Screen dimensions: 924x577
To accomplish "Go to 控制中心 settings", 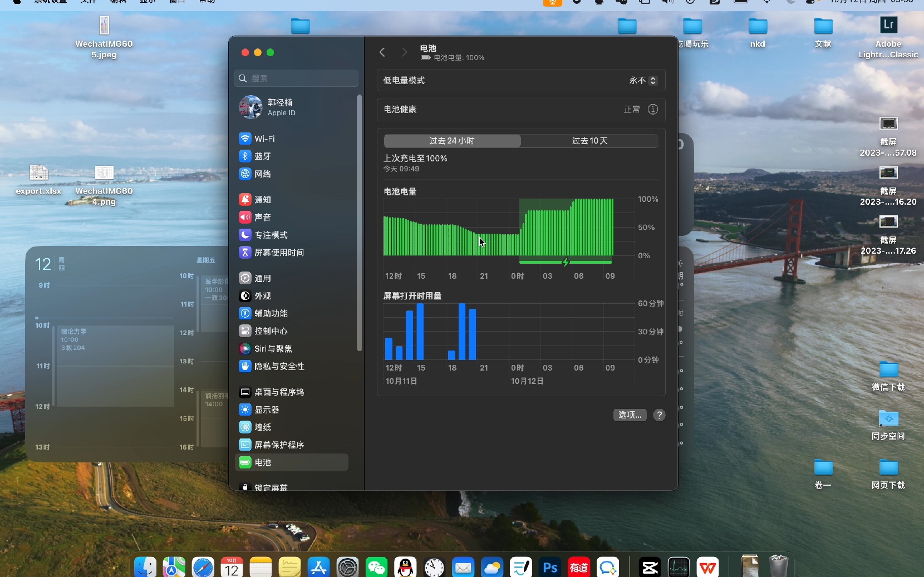I will pyautogui.click(x=292, y=331).
